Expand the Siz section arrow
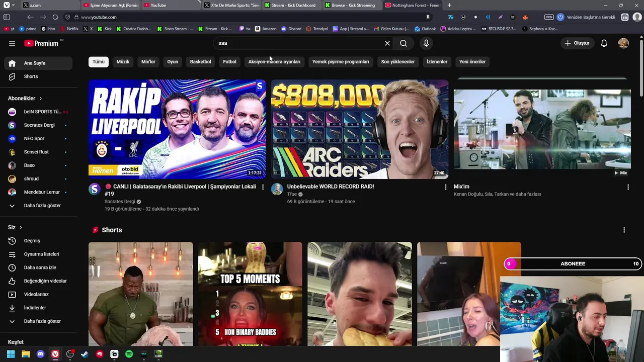This screenshot has height=362, width=644. click(x=21, y=228)
